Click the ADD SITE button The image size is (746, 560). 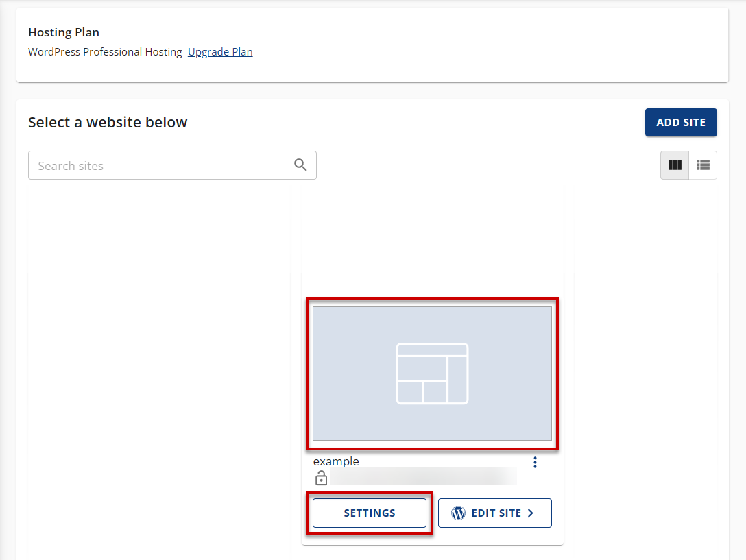coord(681,122)
